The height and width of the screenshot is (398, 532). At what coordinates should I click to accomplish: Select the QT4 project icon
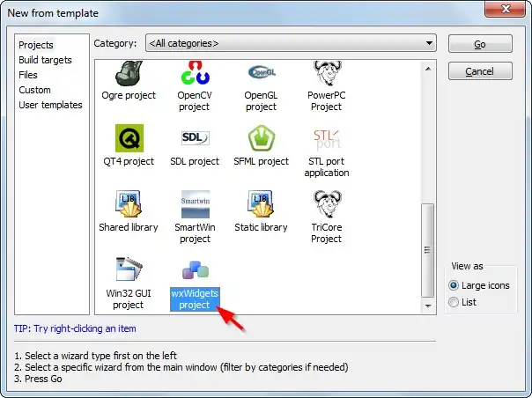(129, 139)
